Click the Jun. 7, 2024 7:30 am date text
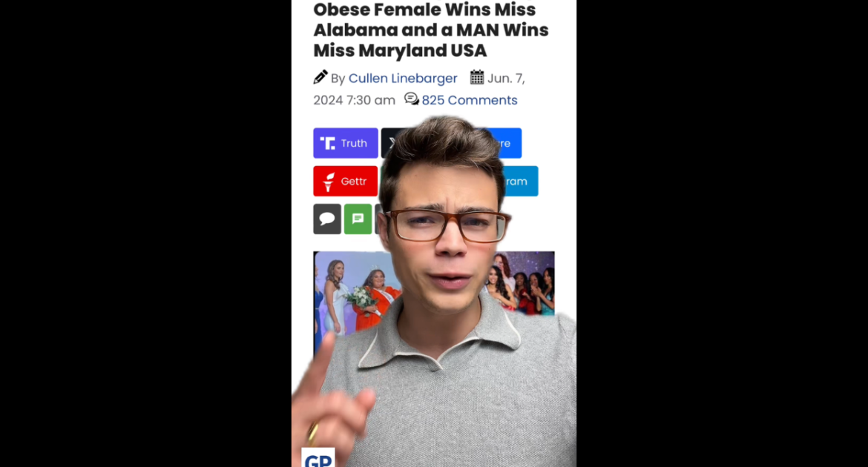868x467 pixels. (419, 89)
